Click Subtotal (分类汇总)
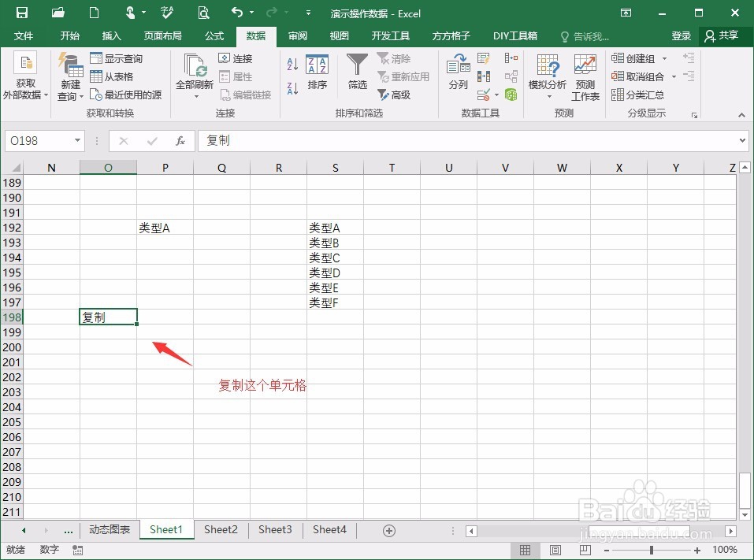 click(x=637, y=95)
